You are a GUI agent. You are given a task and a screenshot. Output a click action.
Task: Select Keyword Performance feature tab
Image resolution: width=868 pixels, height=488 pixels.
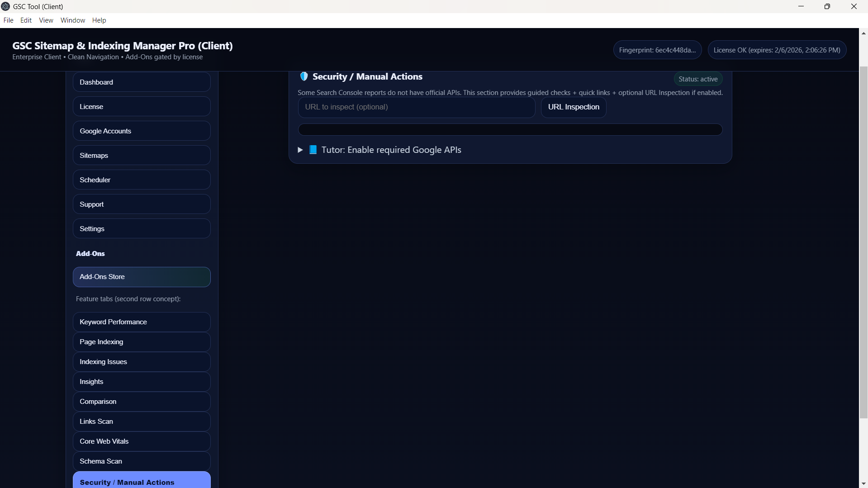click(x=142, y=322)
